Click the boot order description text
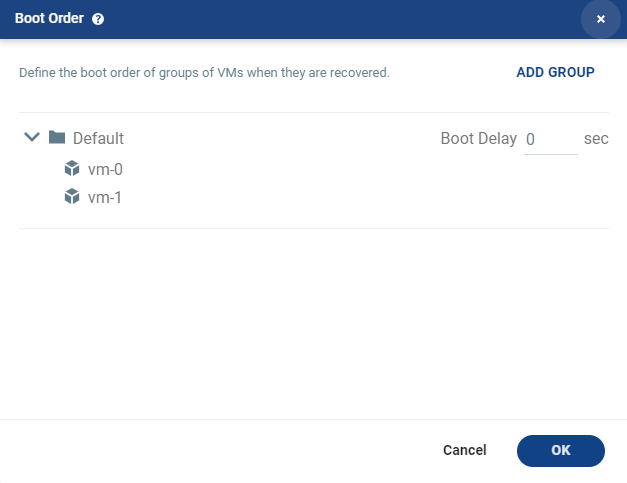The height and width of the screenshot is (483, 627). click(204, 73)
